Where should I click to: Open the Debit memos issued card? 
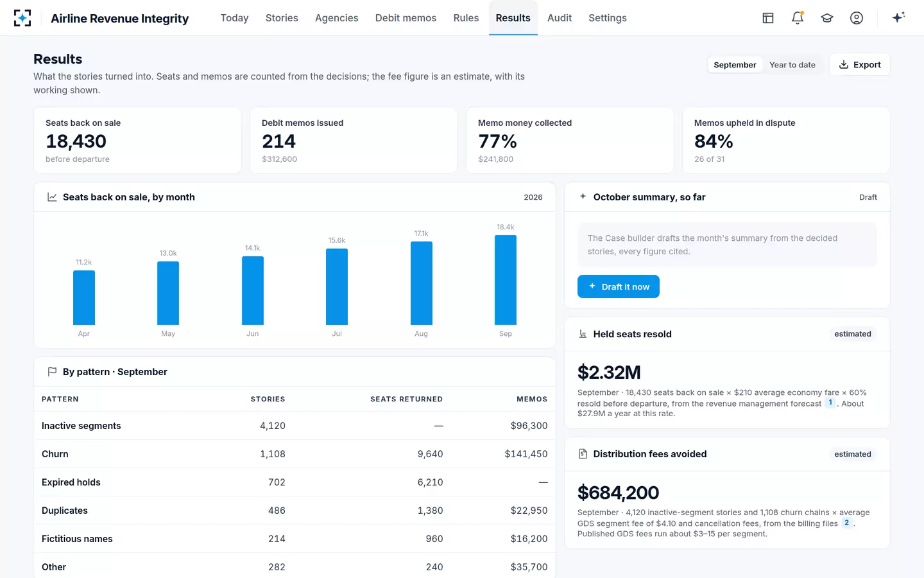pyautogui.click(x=354, y=140)
